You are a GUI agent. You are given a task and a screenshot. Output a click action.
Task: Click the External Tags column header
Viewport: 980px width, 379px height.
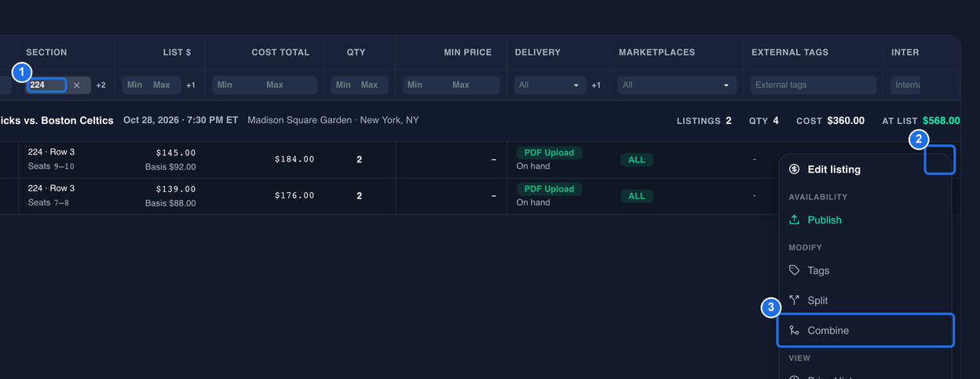[790, 53]
